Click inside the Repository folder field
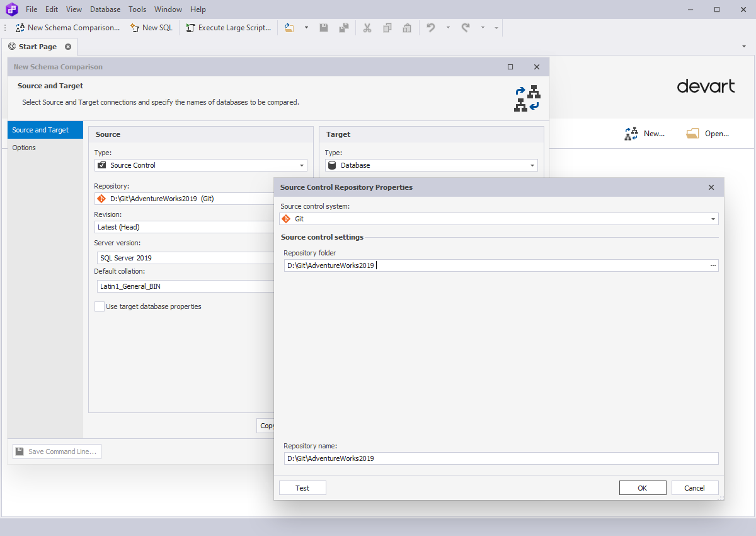 coord(441,265)
